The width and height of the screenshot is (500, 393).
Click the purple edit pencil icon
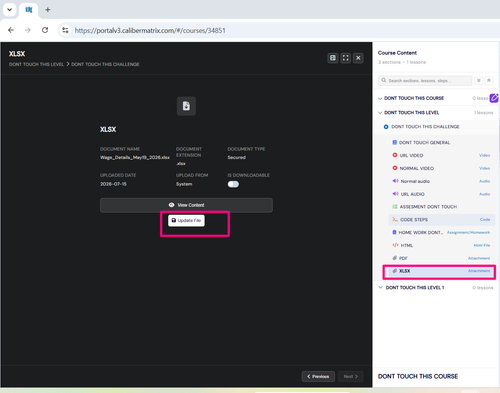click(494, 98)
